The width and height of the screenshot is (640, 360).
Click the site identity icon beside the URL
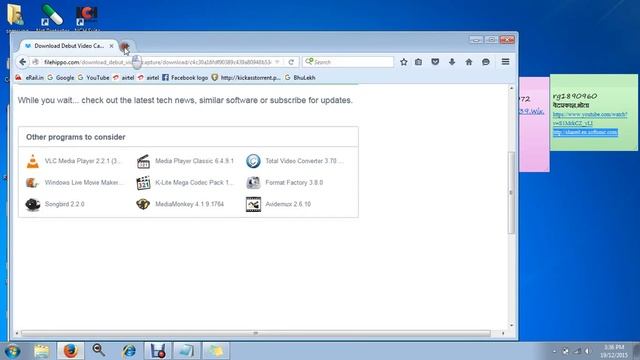point(36,62)
